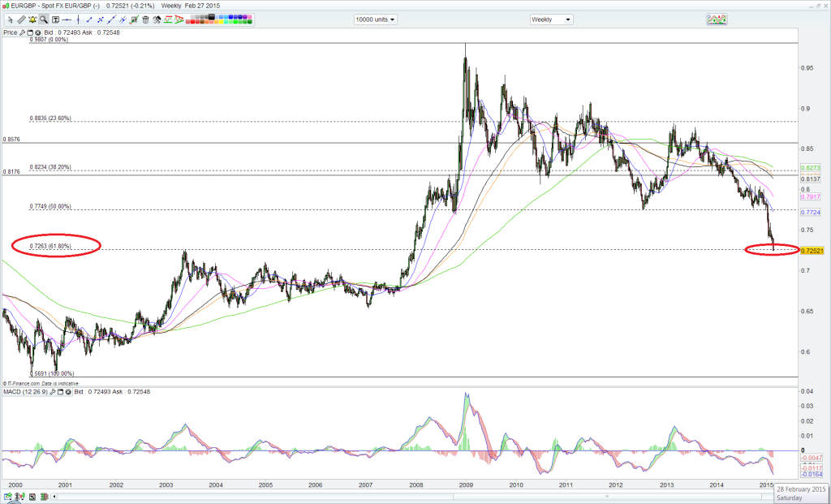Click the indicators chart button at top right
The width and height of the screenshot is (831, 504).
[717, 19]
